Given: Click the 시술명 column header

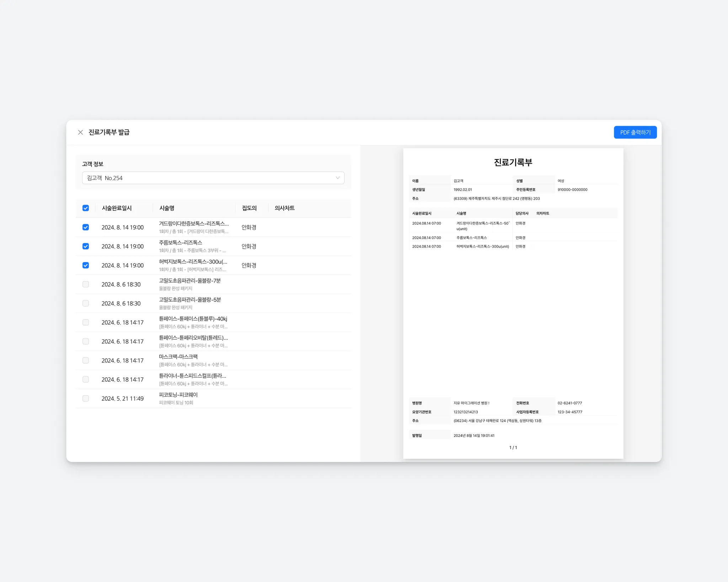Looking at the screenshot, I should click(167, 208).
